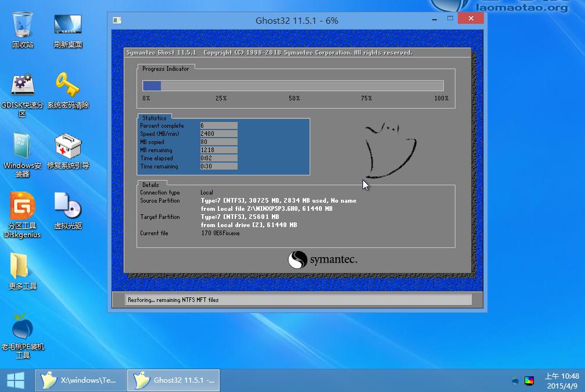The height and width of the screenshot is (392, 585).
Task: Click the Symantec logo in Ghost
Action: click(x=323, y=260)
